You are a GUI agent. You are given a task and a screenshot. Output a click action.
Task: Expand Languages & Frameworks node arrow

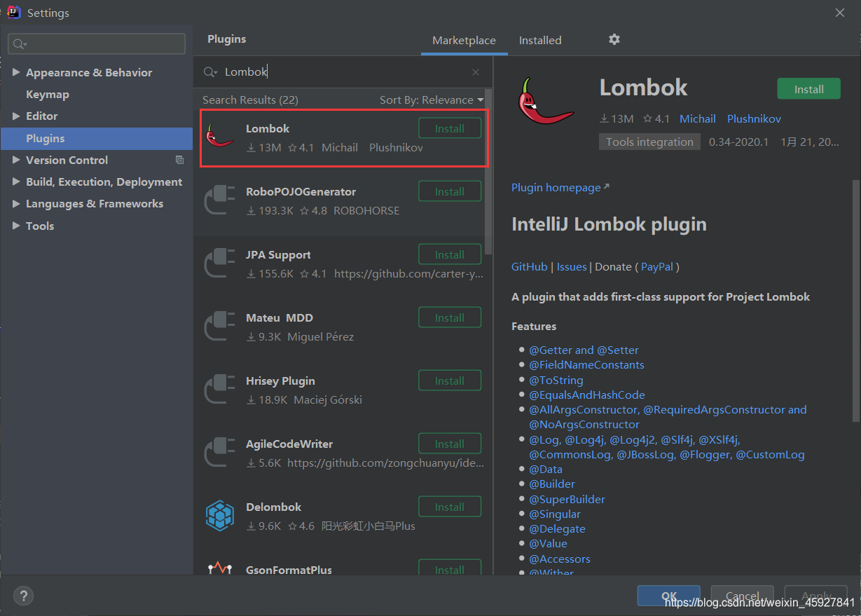[16, 203]
